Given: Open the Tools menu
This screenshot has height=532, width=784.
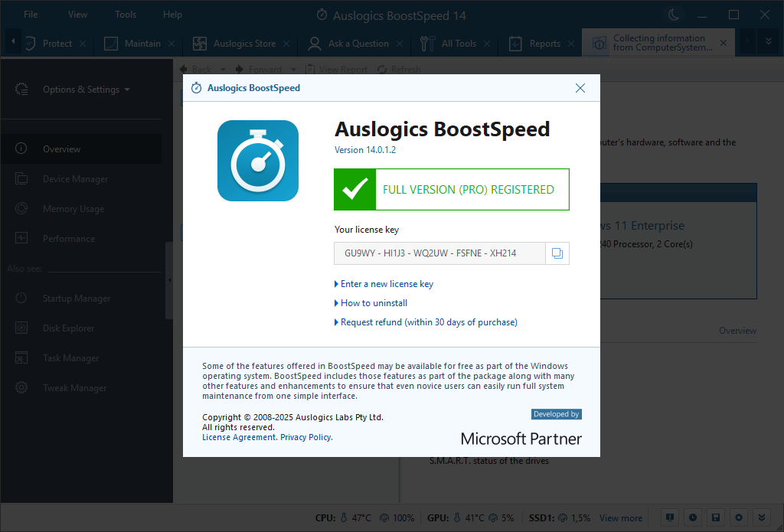Looking at the screenshot, I should 126,15.
